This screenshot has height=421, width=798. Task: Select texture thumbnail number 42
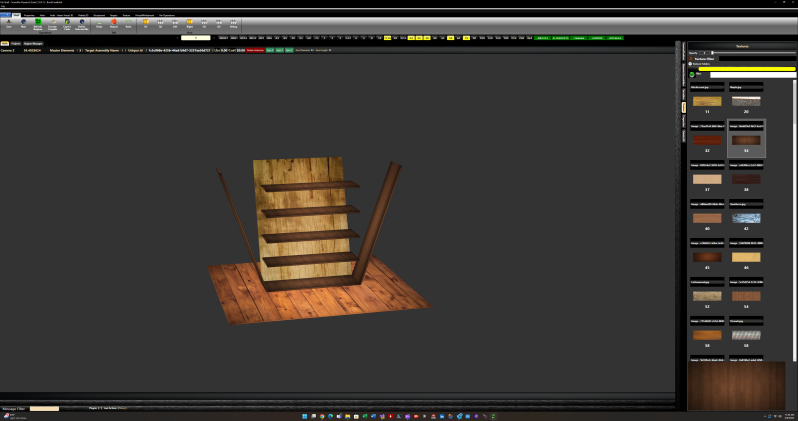click(x=745, y=218)
